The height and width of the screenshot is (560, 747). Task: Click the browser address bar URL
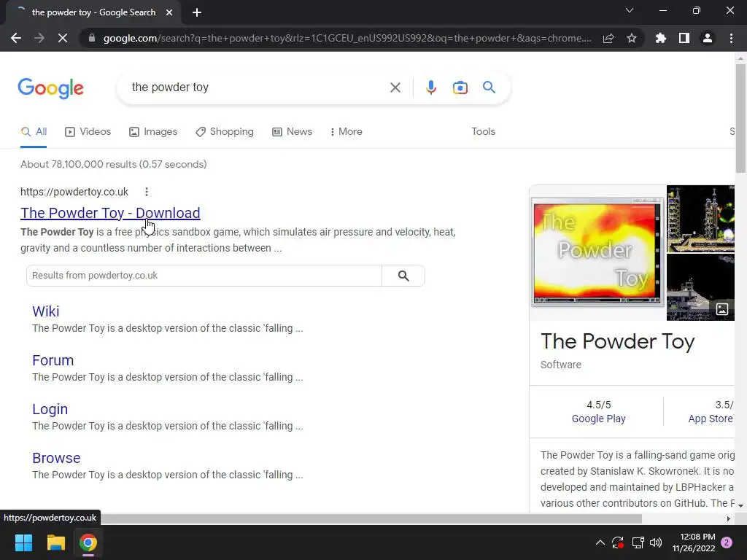[x=347, y=38]
